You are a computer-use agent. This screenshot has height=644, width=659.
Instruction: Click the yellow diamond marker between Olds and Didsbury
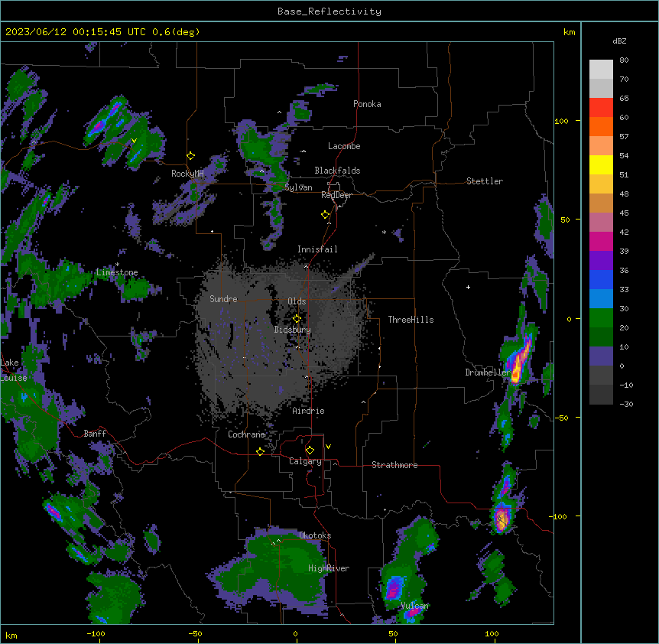coord(297,319)
